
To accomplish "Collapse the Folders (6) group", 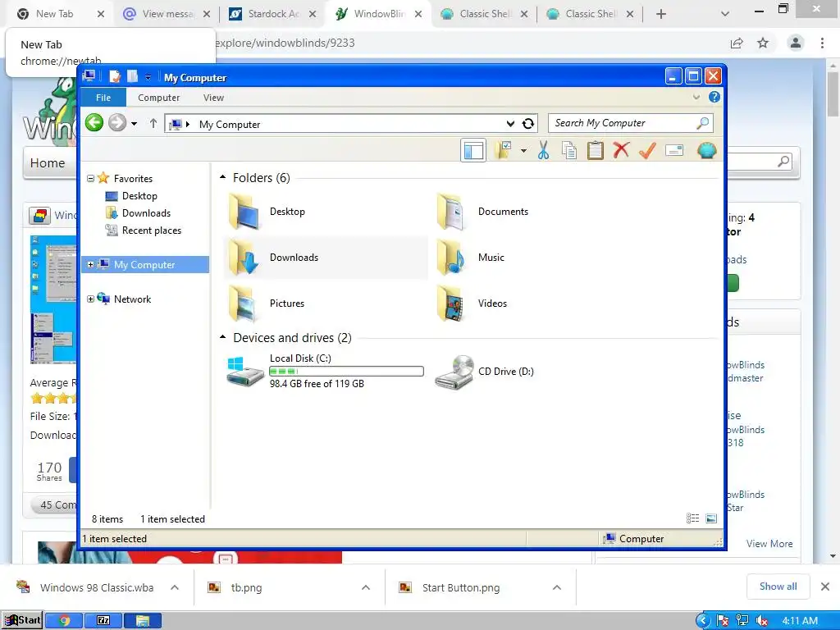I will [x=223, y=177].
